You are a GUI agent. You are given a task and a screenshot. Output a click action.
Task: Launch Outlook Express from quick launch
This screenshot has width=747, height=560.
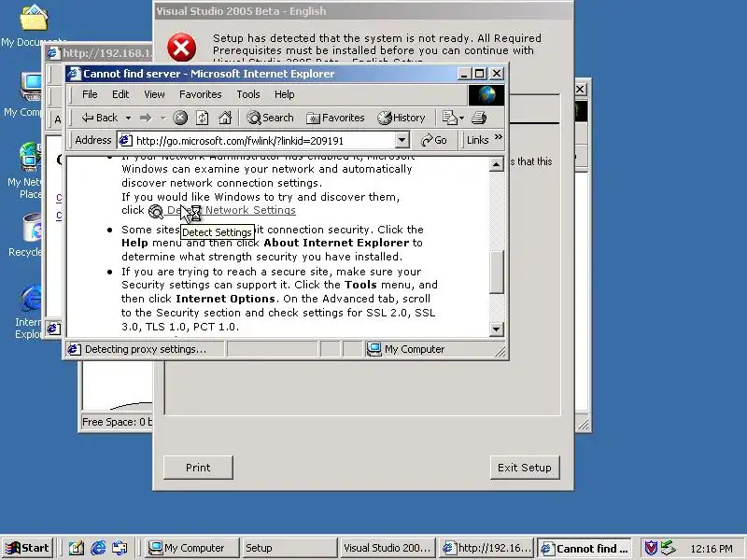(x=120, y=548)
